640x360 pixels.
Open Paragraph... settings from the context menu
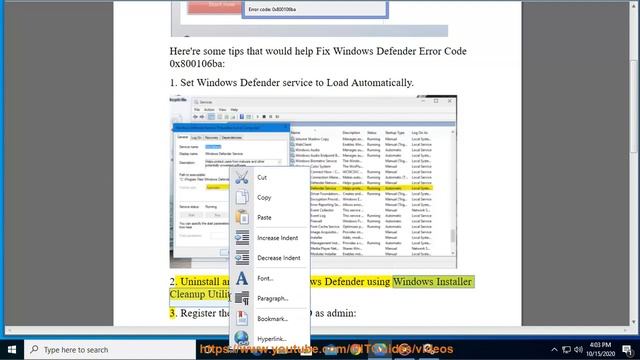click(x=269, y=298)
